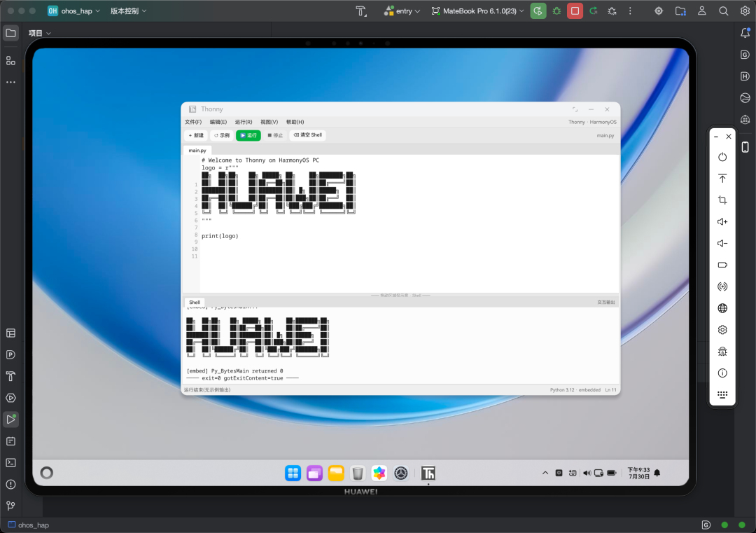Open the emulator info circle icon

point(722,373)
